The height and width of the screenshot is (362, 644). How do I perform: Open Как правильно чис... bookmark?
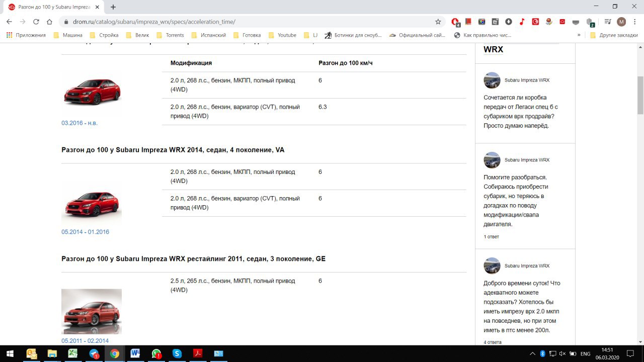coord(482,35)
